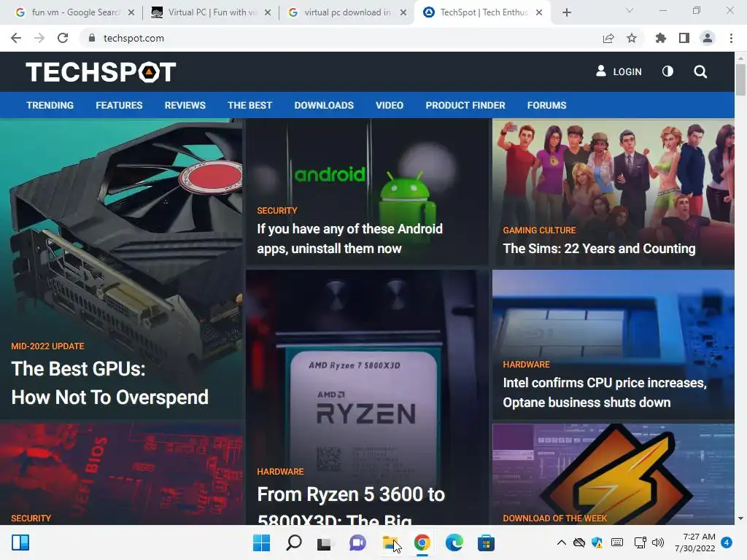The height and width of the screenshot is (560, 747).
Task: Close the 'virtual pc download' tab
Action: tap(403, 12)
